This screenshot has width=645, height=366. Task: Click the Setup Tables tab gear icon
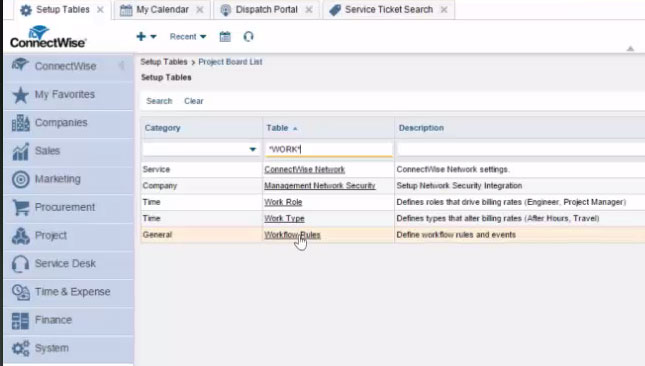(26, 10)
